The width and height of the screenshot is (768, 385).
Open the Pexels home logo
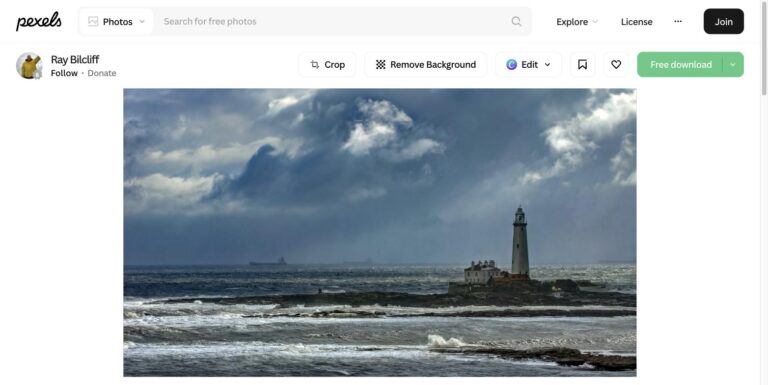(39, 21)
